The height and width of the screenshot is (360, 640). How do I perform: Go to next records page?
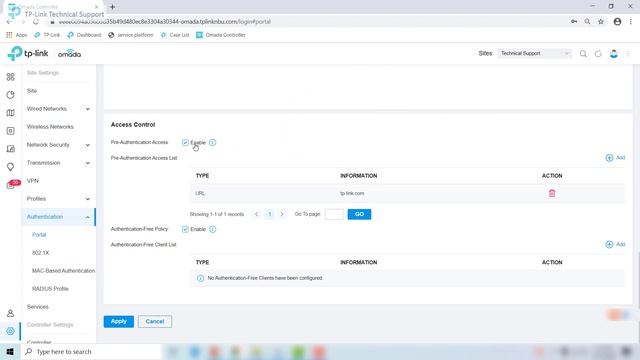pyautogui.click(x=282, y=214)
